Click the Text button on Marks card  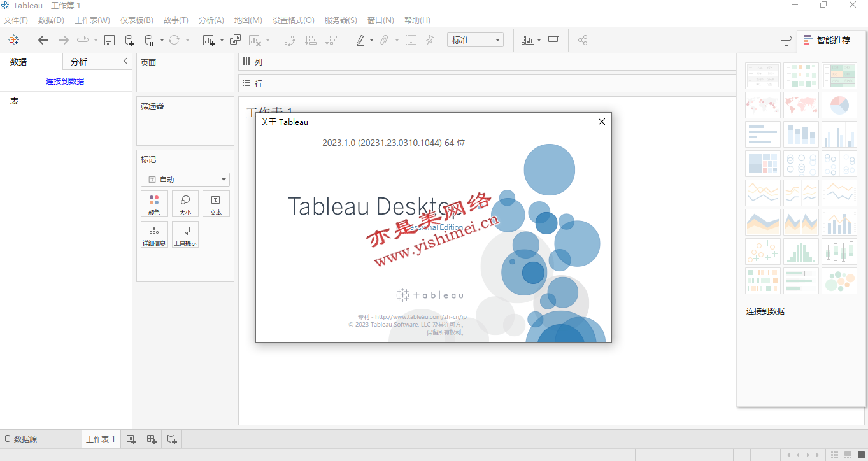pos(216,204)
